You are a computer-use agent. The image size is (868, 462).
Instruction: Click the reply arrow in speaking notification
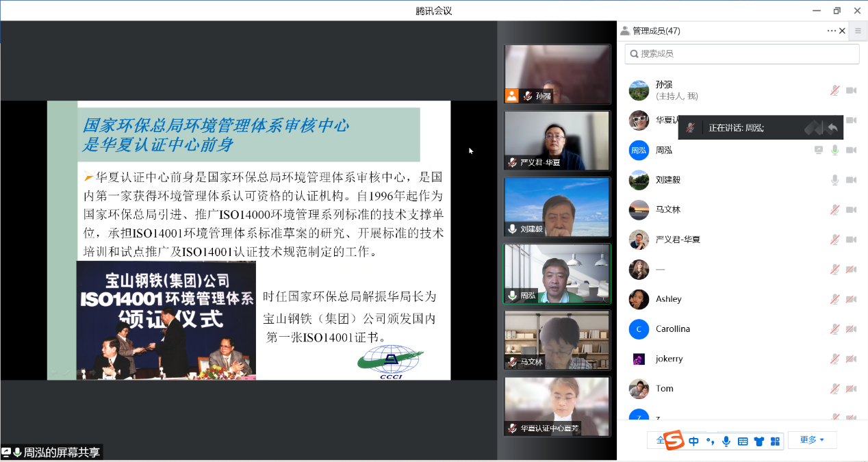832,127
